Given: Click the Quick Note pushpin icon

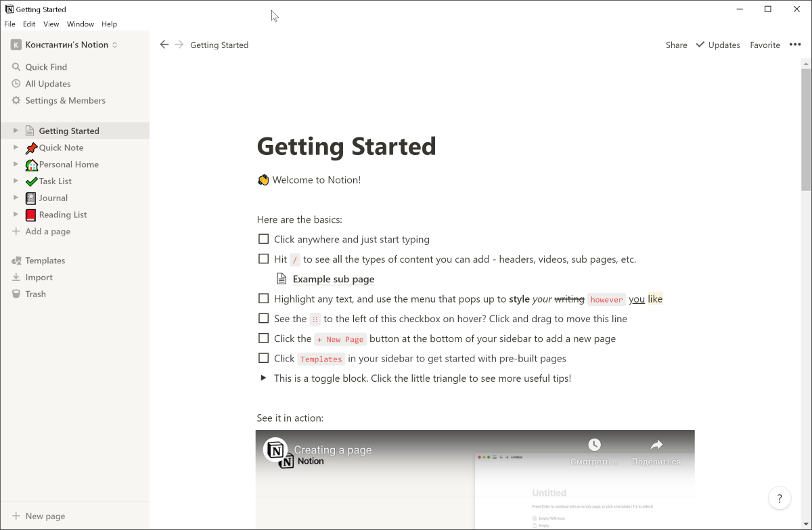Looking at the screenshot, I should (x=31, y=148).
